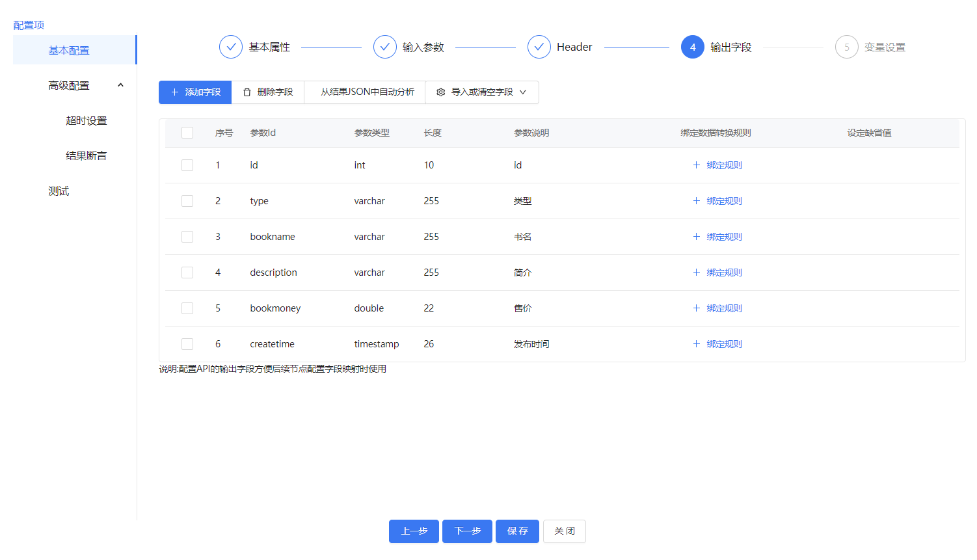
Task: Click the step 4 输出字段 circle
Action: coord(693,47)
